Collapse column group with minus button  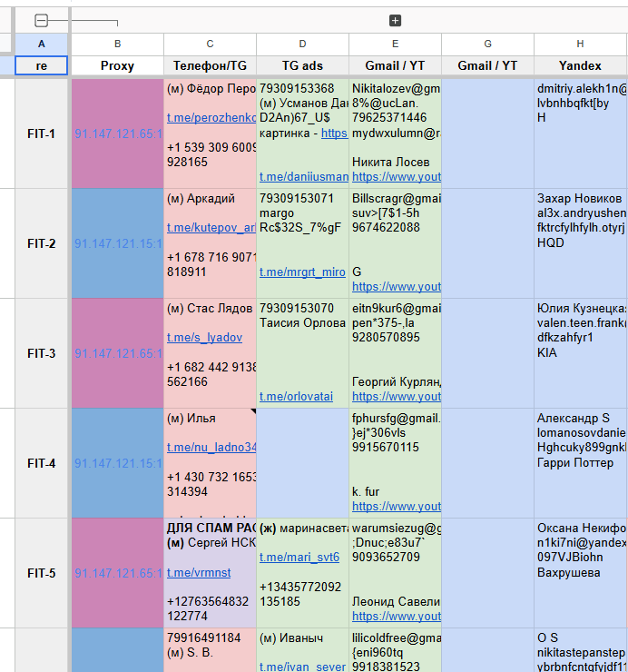[41, 20]
